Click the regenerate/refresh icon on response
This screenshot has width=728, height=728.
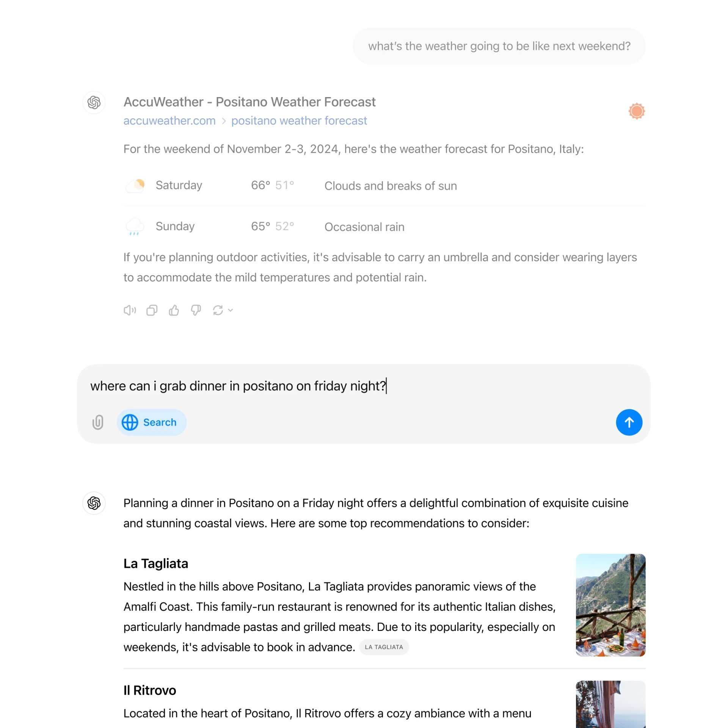218,310
